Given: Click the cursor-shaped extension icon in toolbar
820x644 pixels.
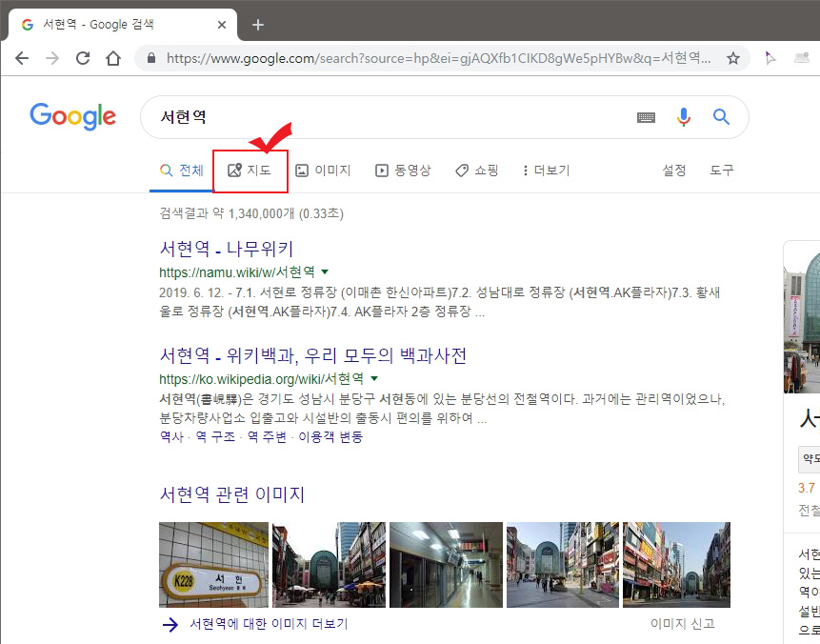Looking at the screenshot, I should click(770, 58).
